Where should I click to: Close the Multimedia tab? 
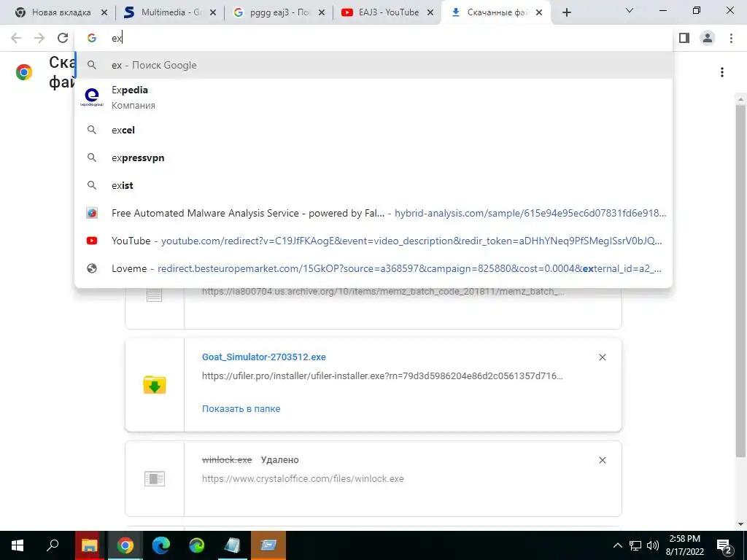(x=213, y=13)
